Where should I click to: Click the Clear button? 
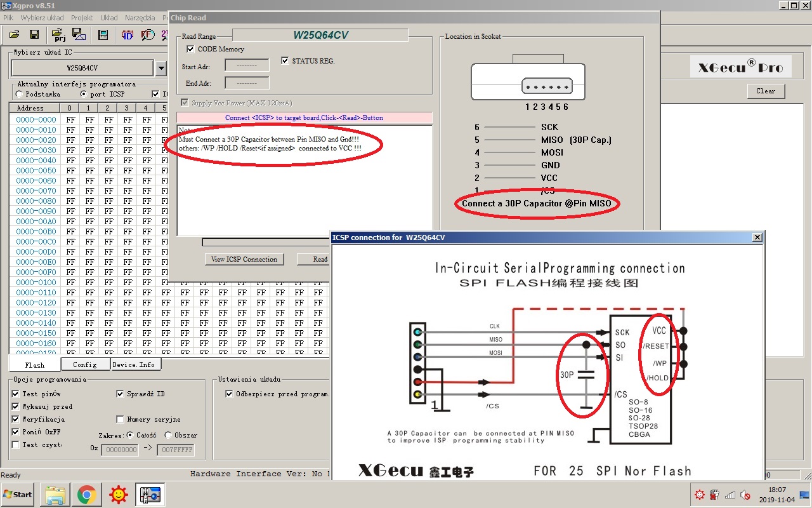pyautogui.click(x=766, y=91)
